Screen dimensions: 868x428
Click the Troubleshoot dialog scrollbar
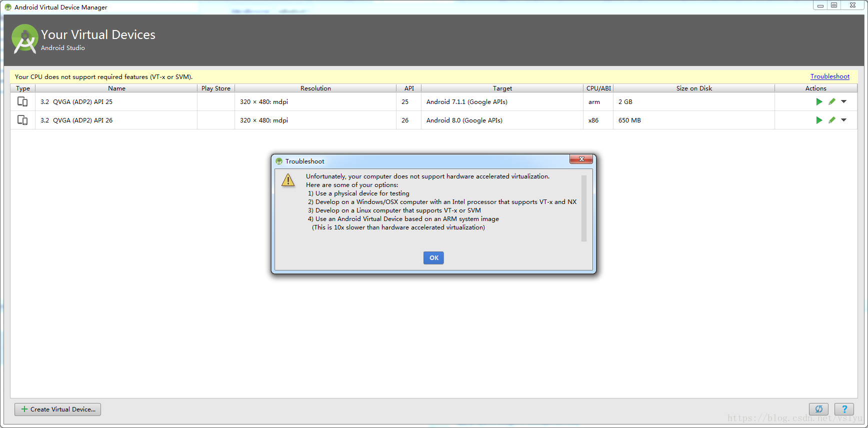click(x=584, y=208)
